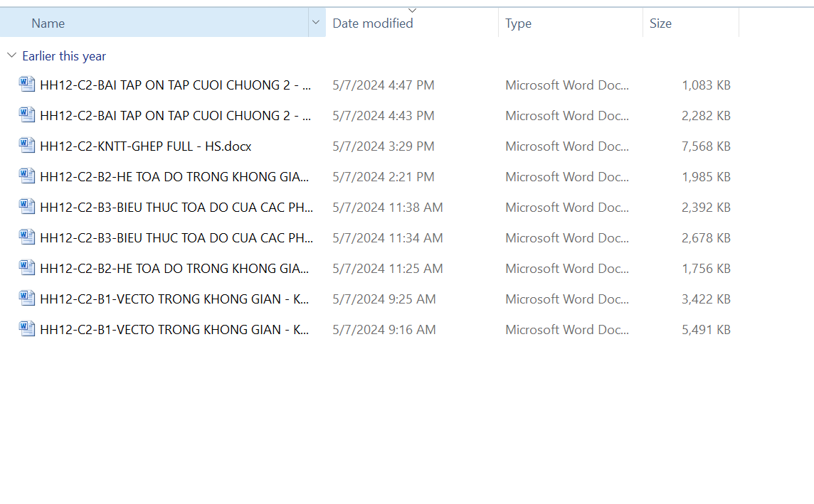Click Word icon of file modified 11:34 AM
814x504 pixels.
[x=27, y=237]
